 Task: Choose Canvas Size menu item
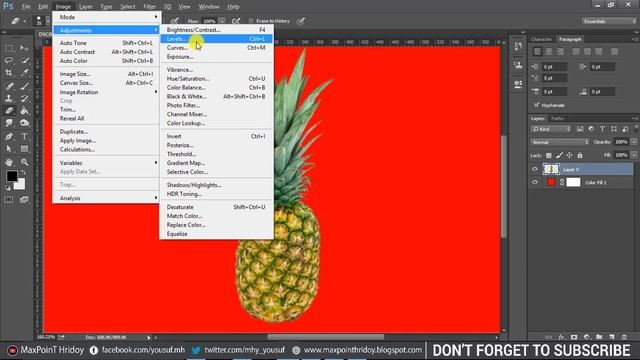[x=107, y=83]
